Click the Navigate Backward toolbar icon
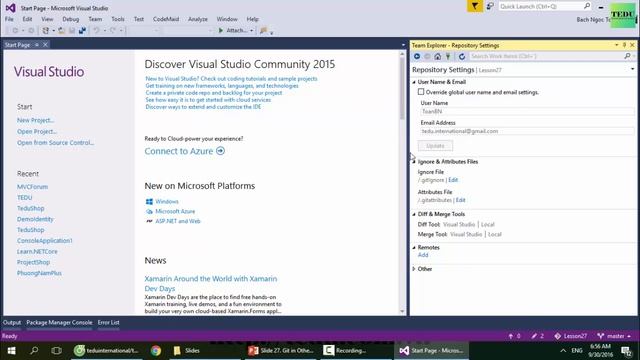This screenshot has height=360, width=640. tap(15, 31)
